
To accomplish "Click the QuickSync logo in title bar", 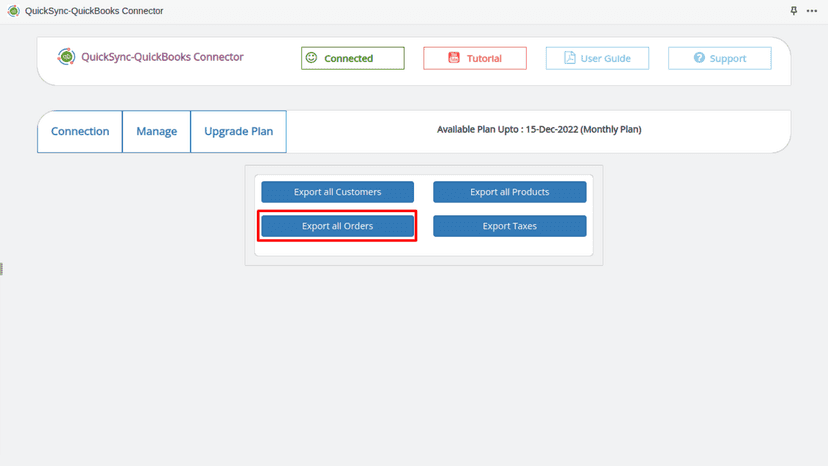I will coord(13,11).
